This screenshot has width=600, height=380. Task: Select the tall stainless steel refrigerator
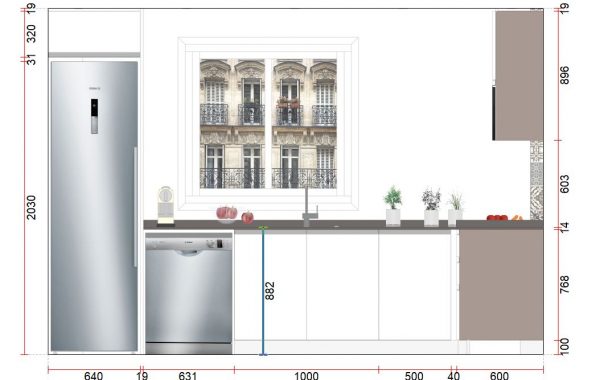[x=94, y=206]
